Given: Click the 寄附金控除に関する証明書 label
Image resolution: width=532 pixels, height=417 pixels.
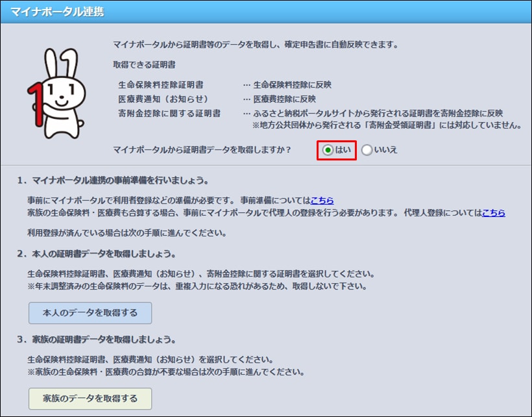Looking at the screenshot, I should pos(169,113).
